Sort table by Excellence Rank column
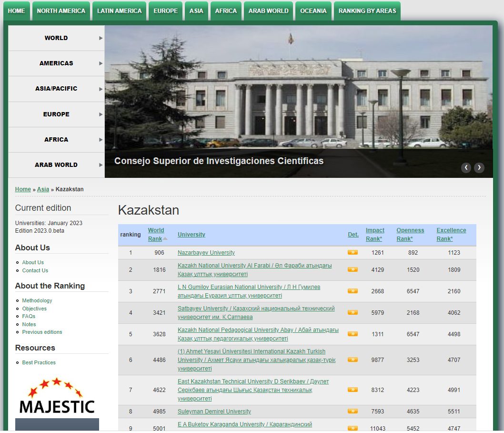 451,235
